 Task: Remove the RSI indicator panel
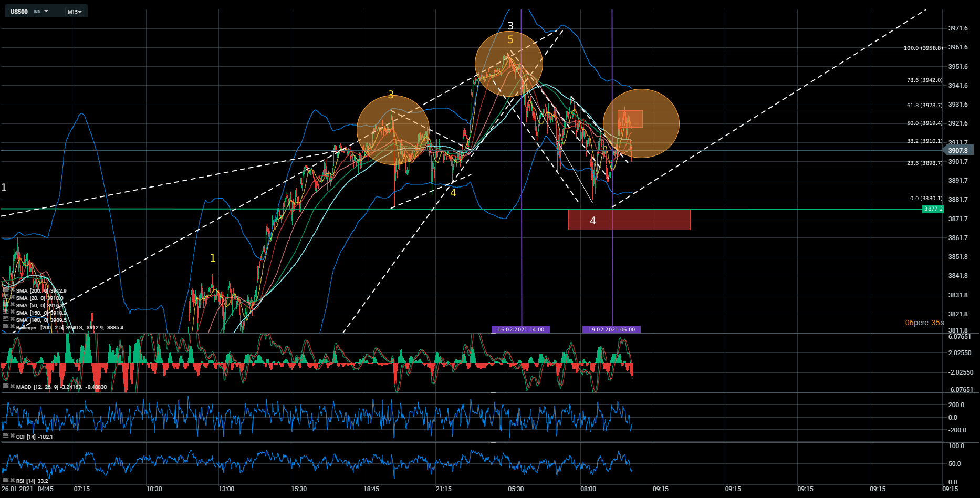tap(13, 480)
